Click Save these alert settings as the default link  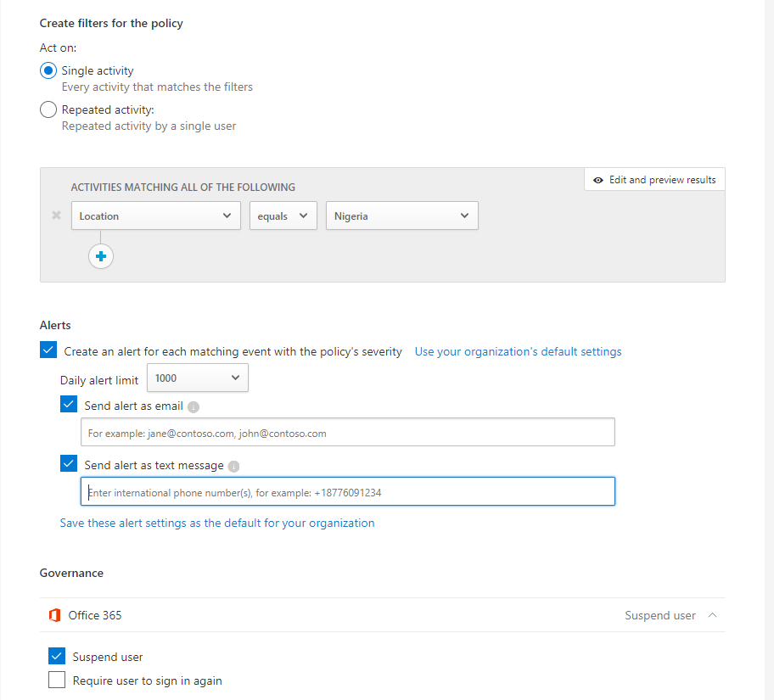pos(217,523)
